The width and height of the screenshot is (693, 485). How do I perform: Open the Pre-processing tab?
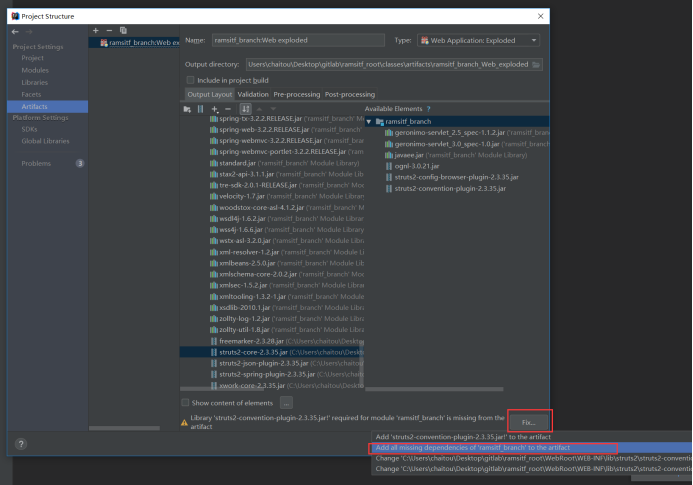coord(297,94)
